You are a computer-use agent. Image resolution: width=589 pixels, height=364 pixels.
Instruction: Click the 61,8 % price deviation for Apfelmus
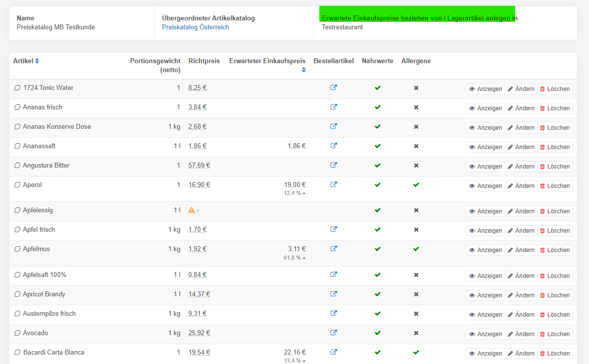[295, 258]
